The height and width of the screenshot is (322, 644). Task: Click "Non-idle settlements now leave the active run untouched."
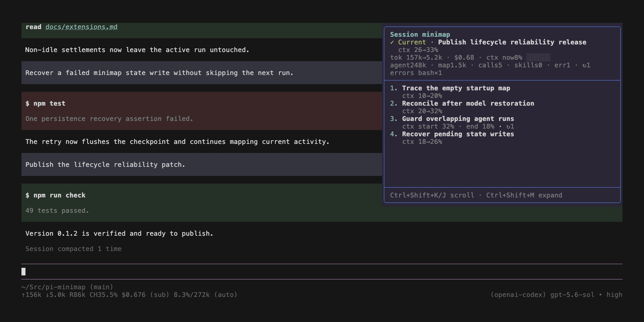pos(137,50)
